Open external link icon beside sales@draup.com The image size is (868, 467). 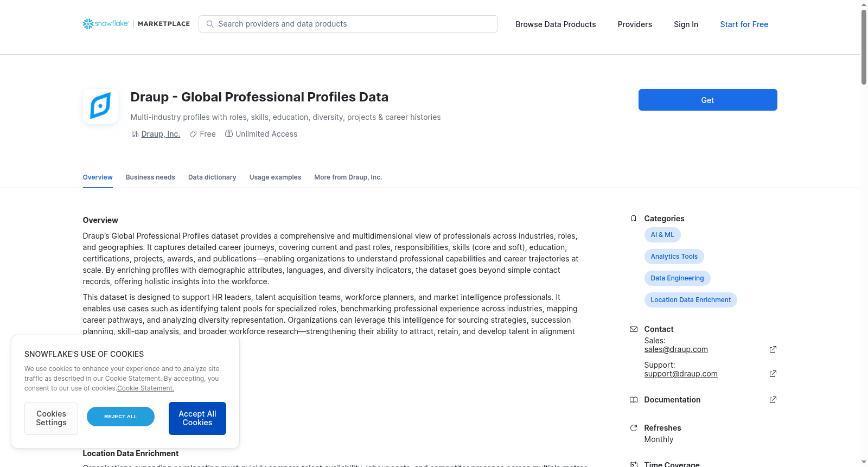[x=773, y=349]
